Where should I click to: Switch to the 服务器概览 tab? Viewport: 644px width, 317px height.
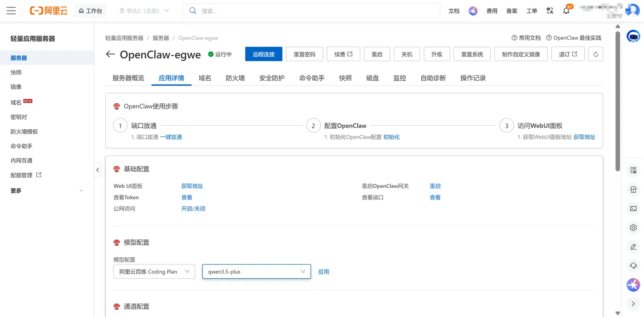(x=128, y=78)
